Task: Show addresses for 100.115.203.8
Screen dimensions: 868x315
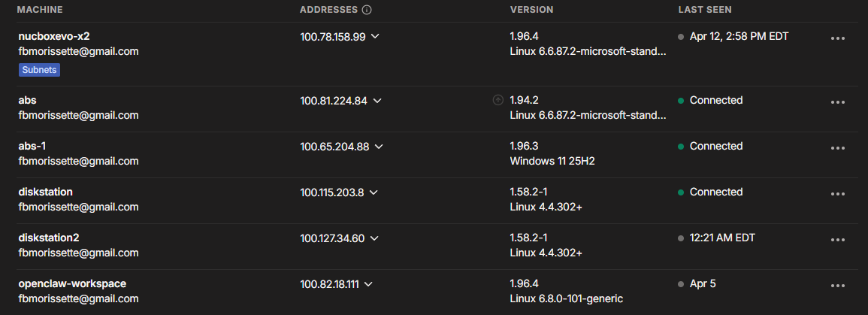Action: click(374, 192)
